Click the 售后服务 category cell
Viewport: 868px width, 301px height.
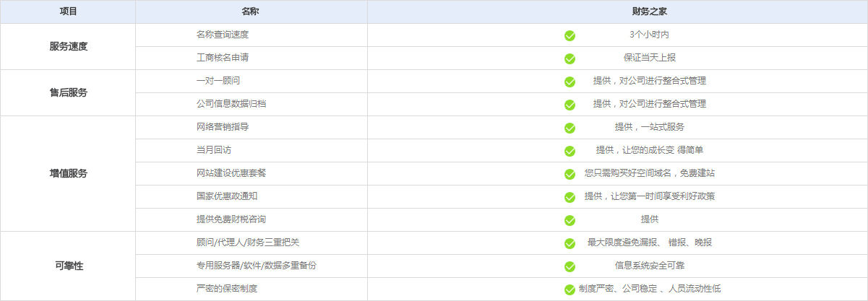[x=68, y=92]
